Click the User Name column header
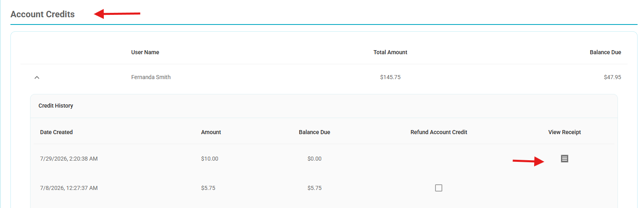This screenshot has width=644, height=208. coord(145,52)
